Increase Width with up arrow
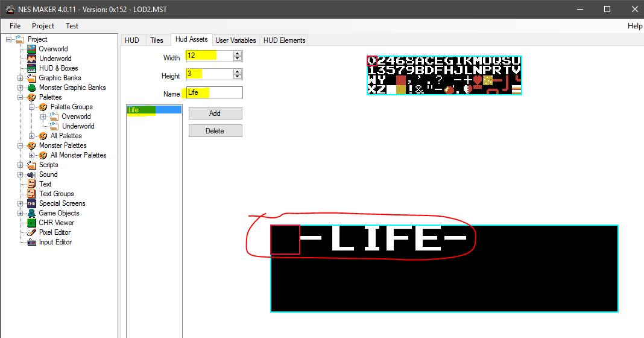Screen dimensions: 644x338 (x=238, y=54)
